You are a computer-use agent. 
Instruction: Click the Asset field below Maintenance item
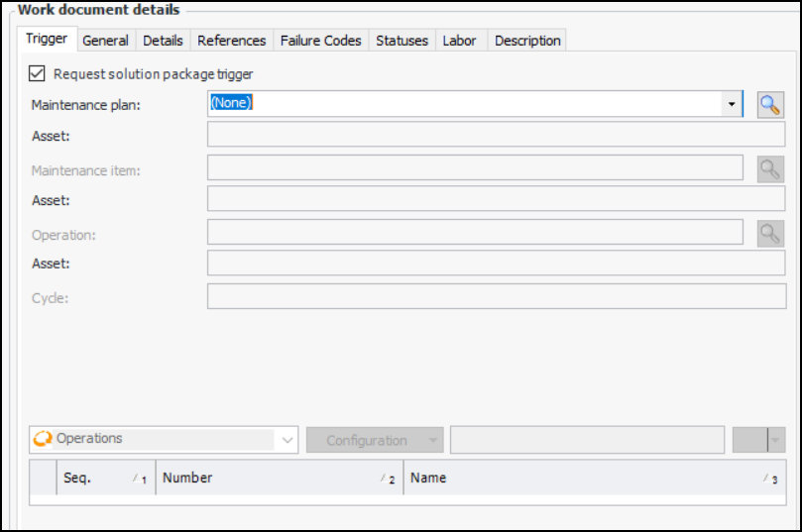tap(496, 198)
